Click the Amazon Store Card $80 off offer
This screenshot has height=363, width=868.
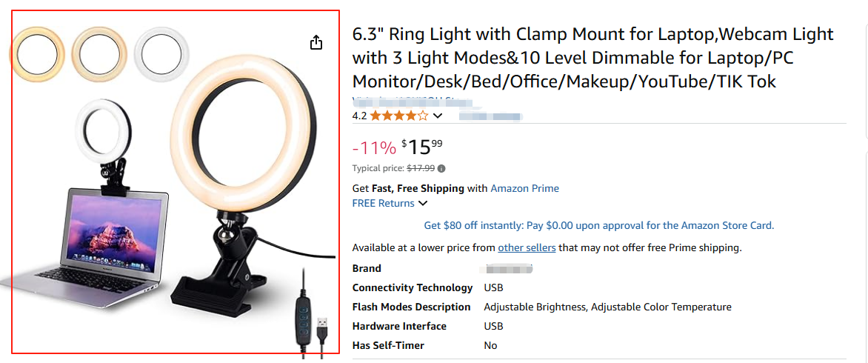[x=598, y=225]
